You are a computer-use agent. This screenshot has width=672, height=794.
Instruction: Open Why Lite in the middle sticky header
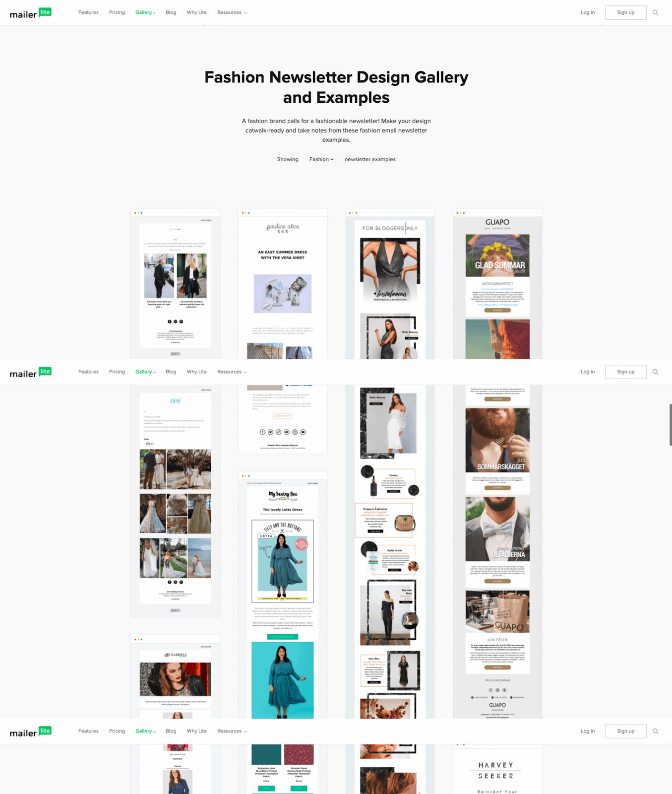pyautogui.click(x=197, y=372)
